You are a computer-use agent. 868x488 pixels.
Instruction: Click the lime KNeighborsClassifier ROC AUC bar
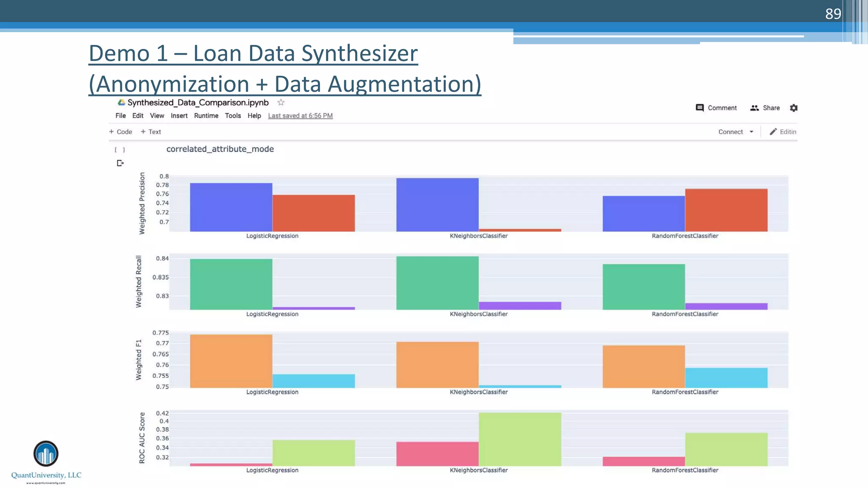(520, 439)
